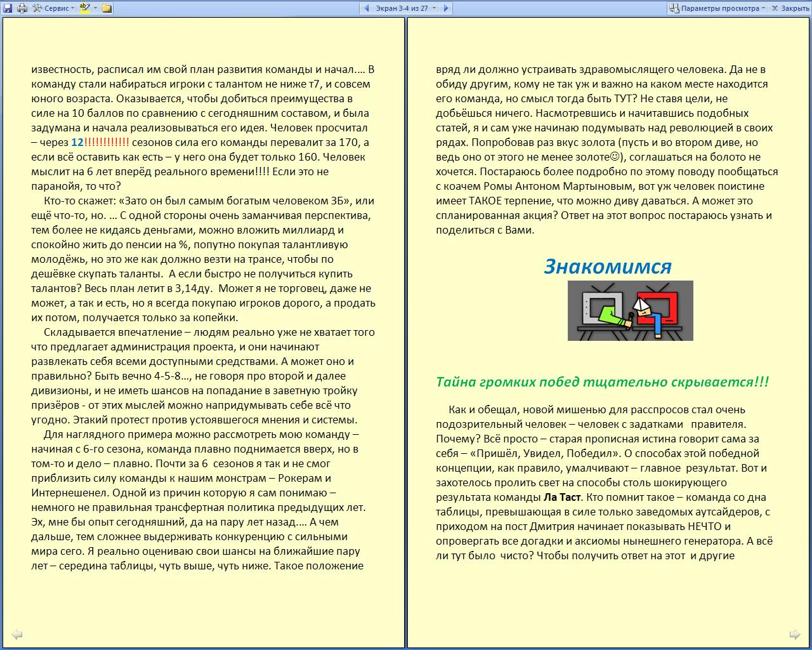Click the paragraph starting 'Как и обещал'
The image size is (812, 650).
point(604,482)
